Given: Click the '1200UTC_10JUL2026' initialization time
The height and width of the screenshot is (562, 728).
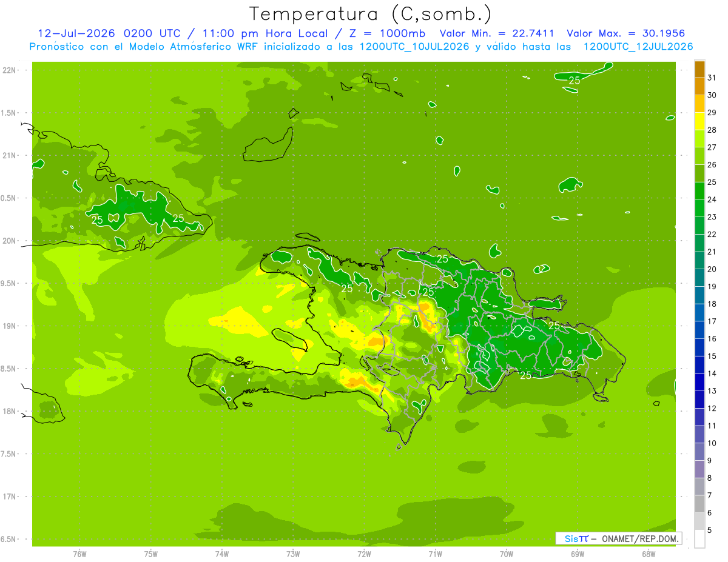Looking at the screenshot, I should point(415,47).
